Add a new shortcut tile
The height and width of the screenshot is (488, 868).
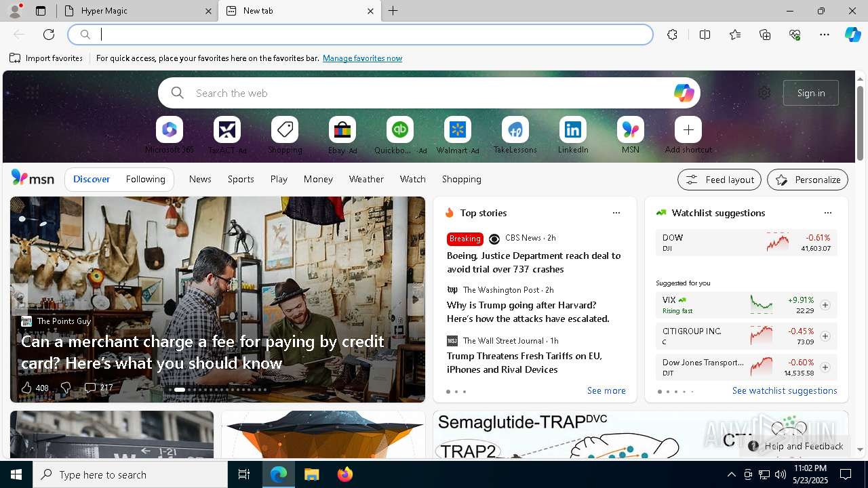click(688, 135)
